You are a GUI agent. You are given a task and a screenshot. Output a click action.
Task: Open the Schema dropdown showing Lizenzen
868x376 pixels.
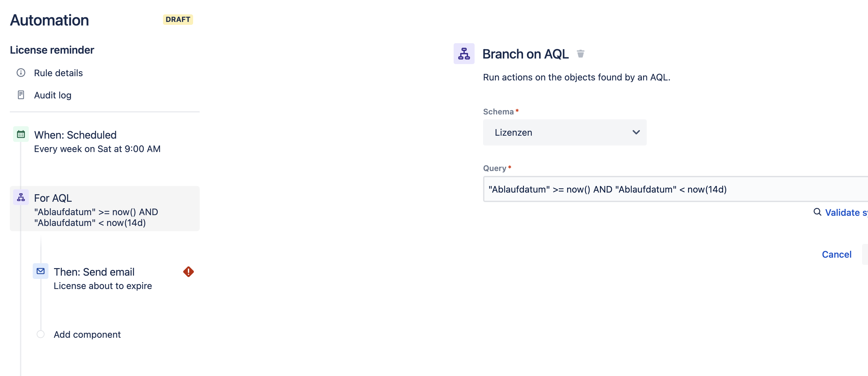(x=564, y=132)
